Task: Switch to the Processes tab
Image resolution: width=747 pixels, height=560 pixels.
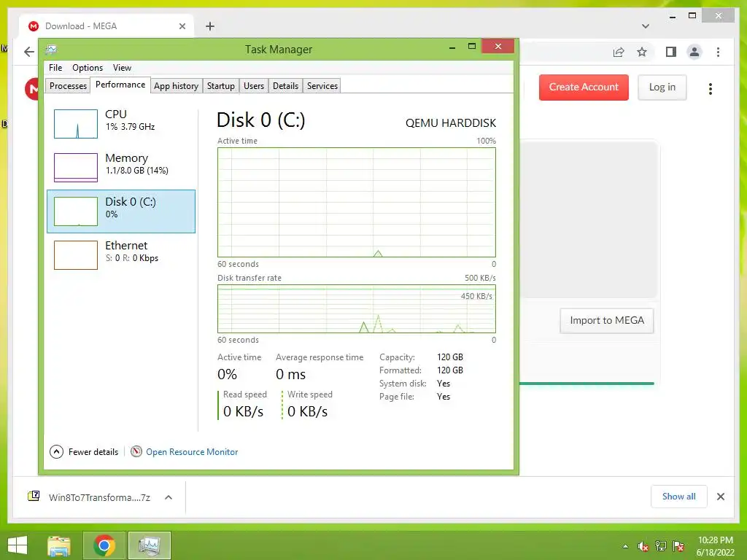Action: 68,86
